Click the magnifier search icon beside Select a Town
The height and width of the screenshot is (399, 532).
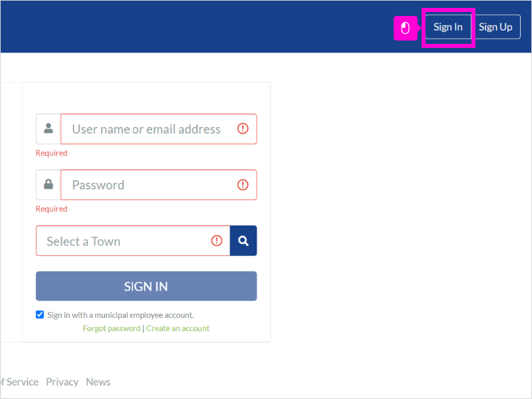[x=243, y=241]
